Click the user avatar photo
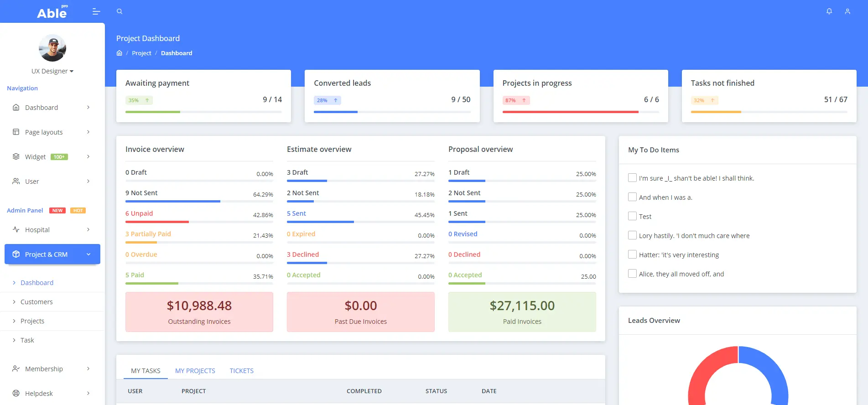Viewport: 868px width, 405px height. click(52, 48)
